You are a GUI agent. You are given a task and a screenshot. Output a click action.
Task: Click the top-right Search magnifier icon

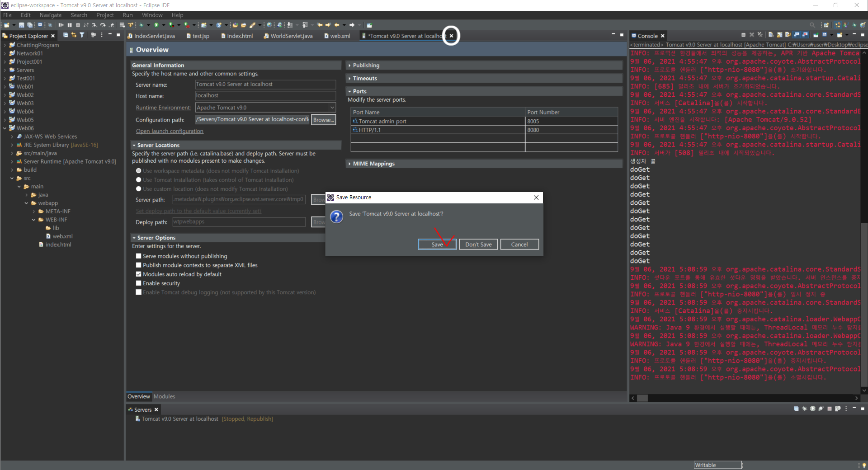(x=812, y=25)
